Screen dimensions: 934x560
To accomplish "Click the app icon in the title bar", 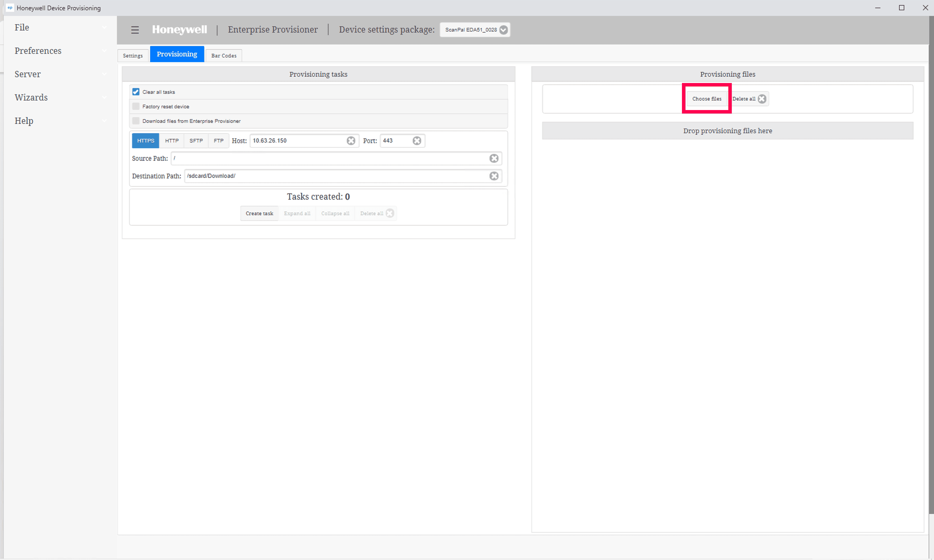I will coord(10,8).
